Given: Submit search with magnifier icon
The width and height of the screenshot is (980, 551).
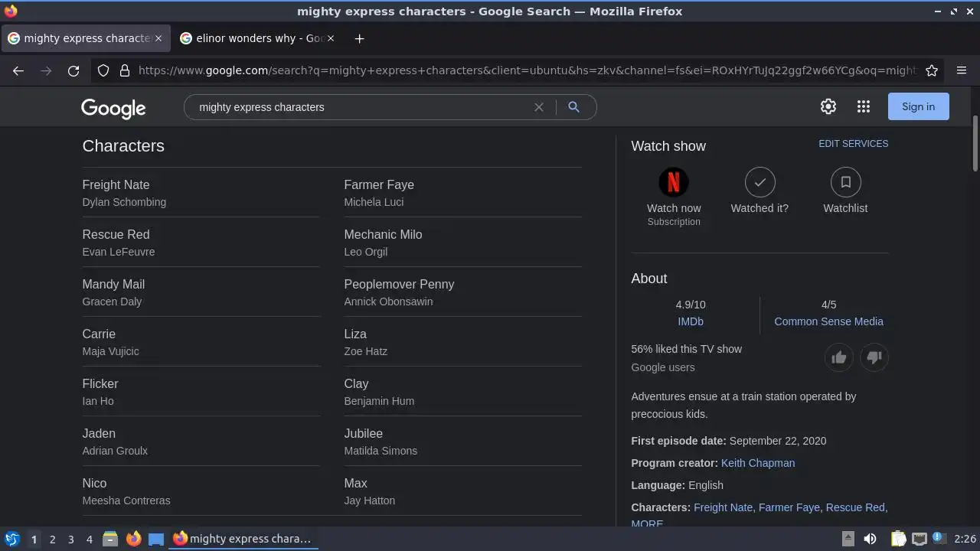Looking at the screenshot, I should 573,107.
